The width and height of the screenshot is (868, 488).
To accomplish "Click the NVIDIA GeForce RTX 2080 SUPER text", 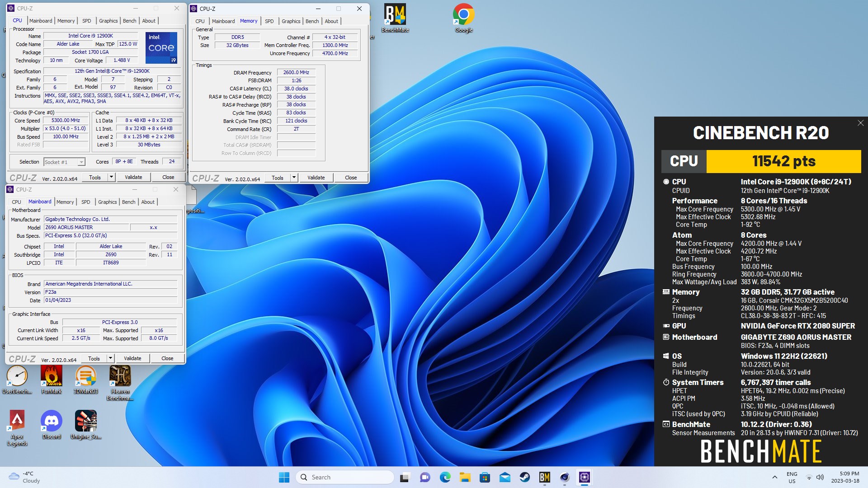I will coord(797,326).
